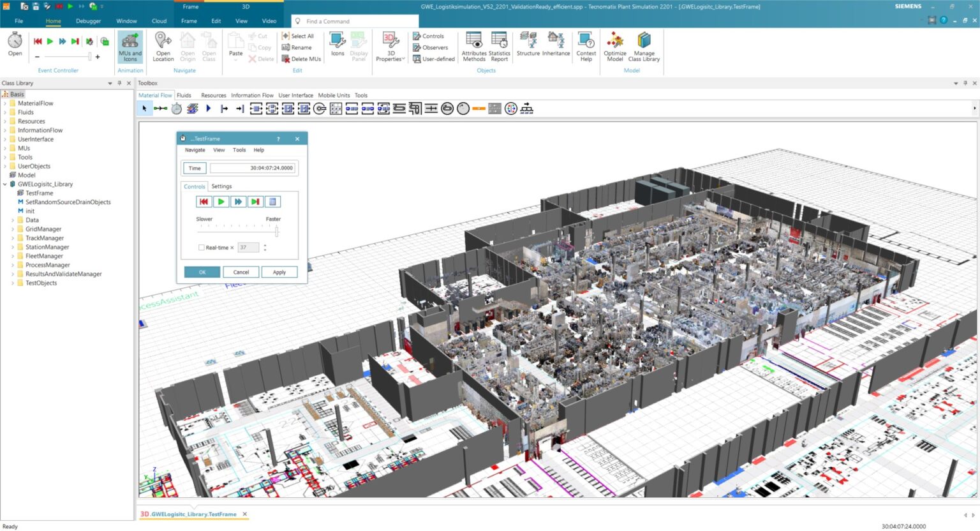Open Manage Class Library
Screen dimensions: 980x531
[x=644, y=47]
